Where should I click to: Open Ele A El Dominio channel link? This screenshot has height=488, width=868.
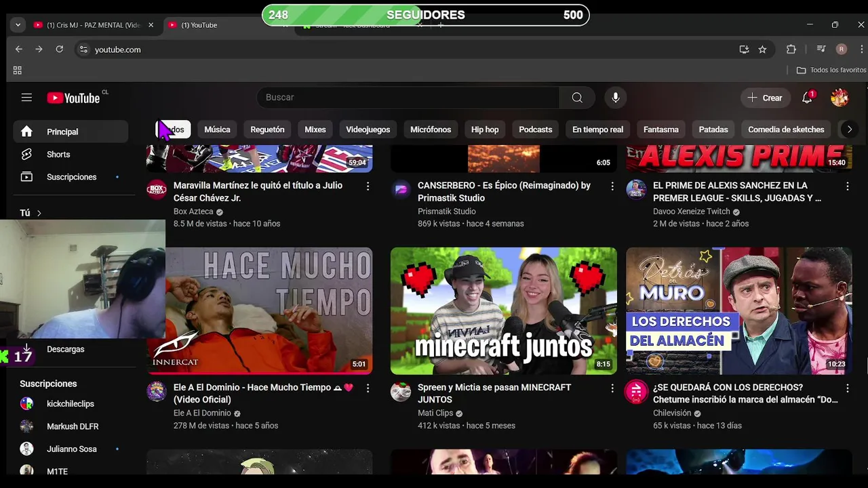[202, 413]
